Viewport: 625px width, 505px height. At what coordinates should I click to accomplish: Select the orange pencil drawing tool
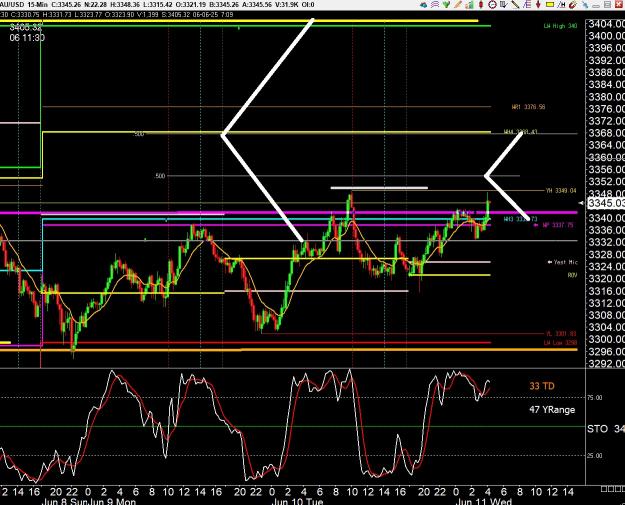pyautogui.click(x=458, y=5)
